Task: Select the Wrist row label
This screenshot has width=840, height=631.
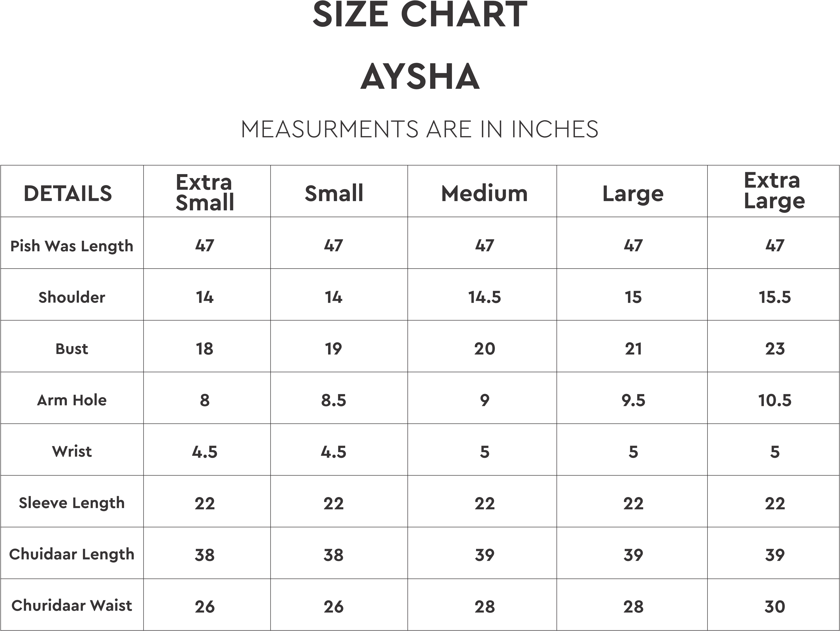Action: (x=72, y=451)
